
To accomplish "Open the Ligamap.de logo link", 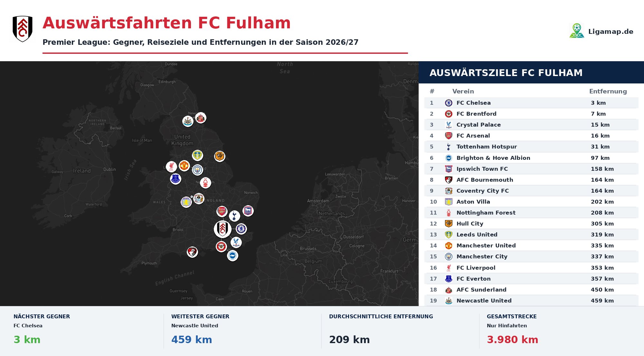I will tap(601, 31).
